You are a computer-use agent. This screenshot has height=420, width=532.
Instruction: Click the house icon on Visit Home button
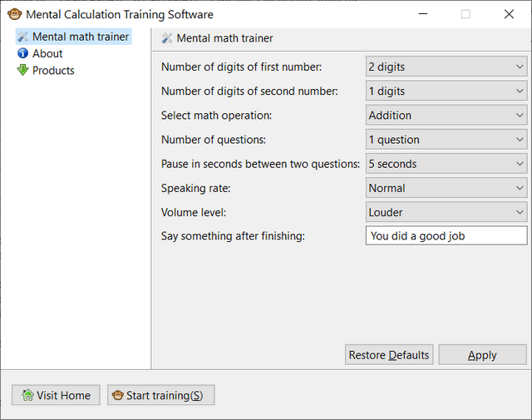[x=27, y=395]
